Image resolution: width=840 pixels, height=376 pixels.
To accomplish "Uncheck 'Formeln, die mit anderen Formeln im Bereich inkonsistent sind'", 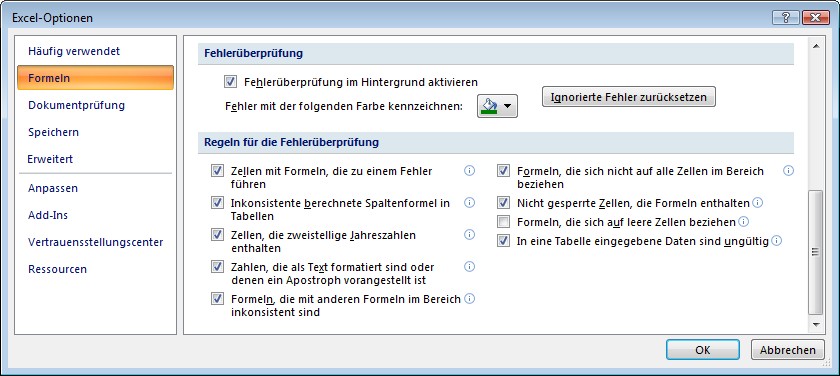I will (x=217, y=298).
